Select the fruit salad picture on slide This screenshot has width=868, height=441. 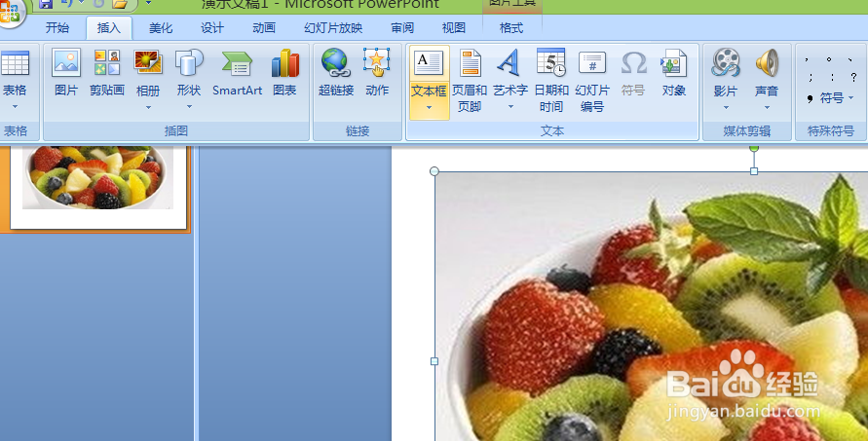(x=652, y=307)
